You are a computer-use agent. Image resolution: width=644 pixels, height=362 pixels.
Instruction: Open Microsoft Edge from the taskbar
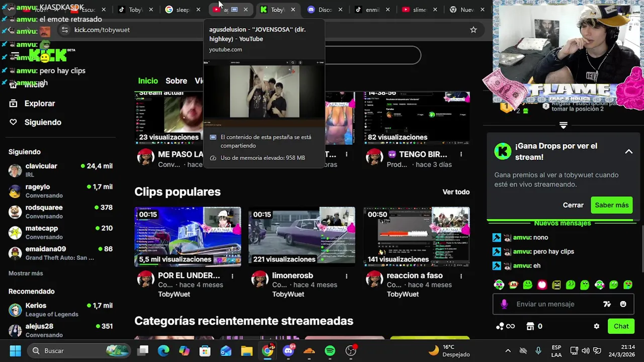164,350
